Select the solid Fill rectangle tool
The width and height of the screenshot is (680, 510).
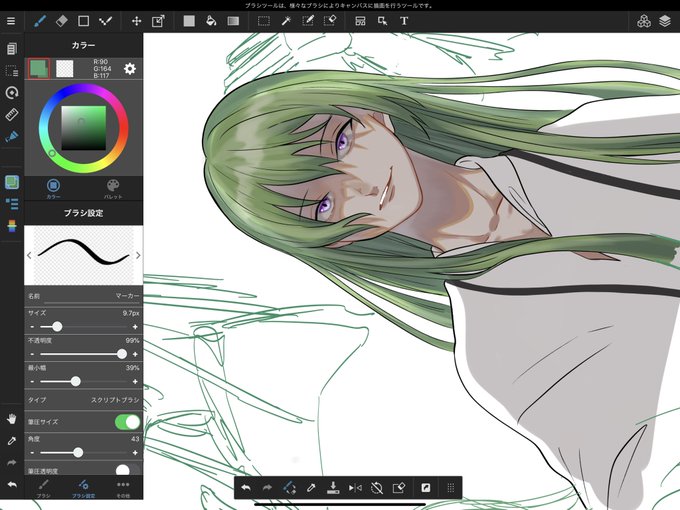189,21
